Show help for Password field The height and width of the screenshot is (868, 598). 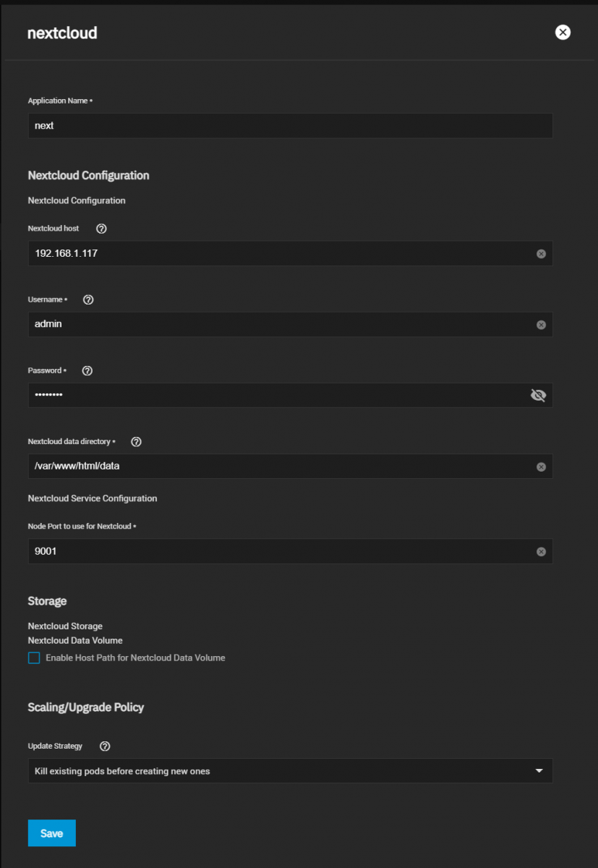(87, 370)
